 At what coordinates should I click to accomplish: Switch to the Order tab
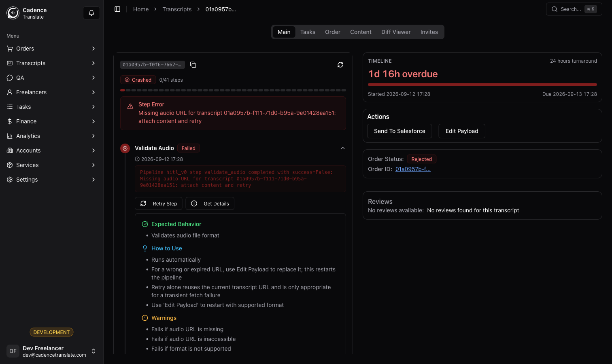tap(333, 32)
